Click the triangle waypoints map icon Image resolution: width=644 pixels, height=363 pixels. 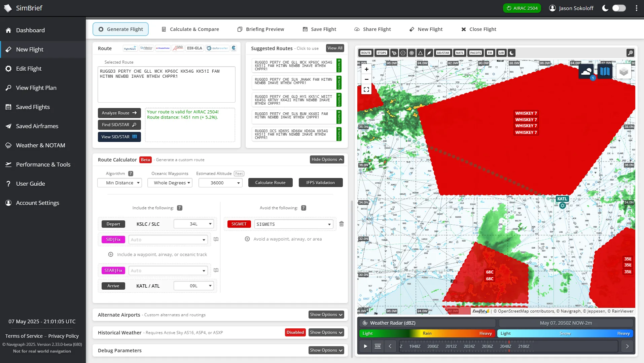(x=420, y=53)
